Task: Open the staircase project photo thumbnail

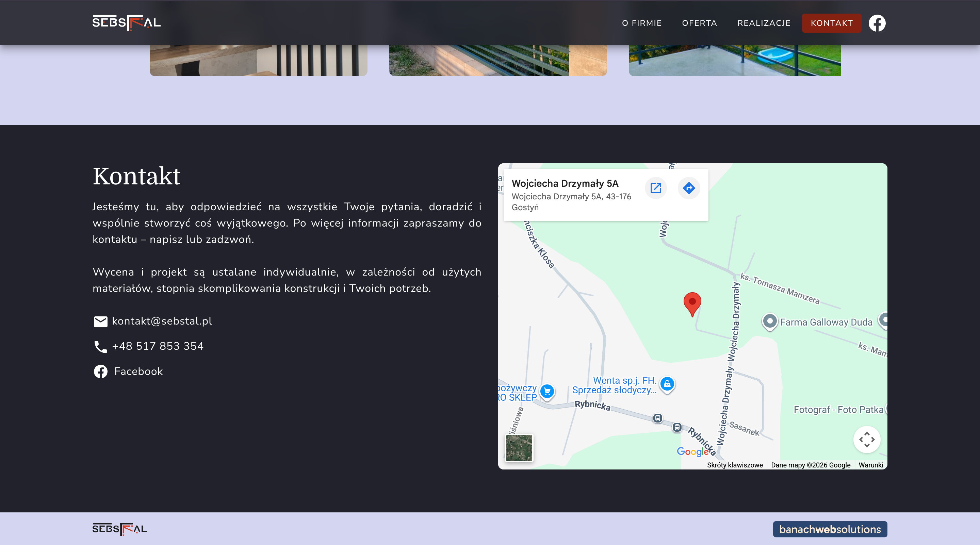Action: 258,61
